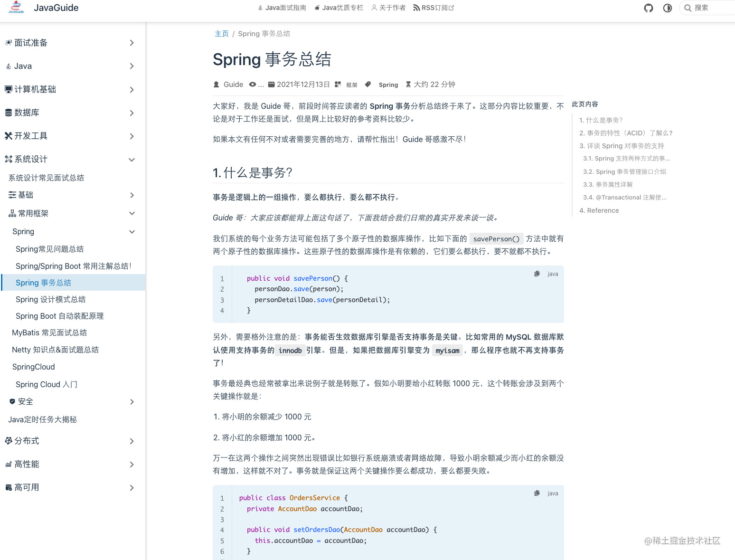The height and width of the screenshot is (560, 735).
Task: Open Spring常见问题总结 page
Action: (x=50, y=249)
